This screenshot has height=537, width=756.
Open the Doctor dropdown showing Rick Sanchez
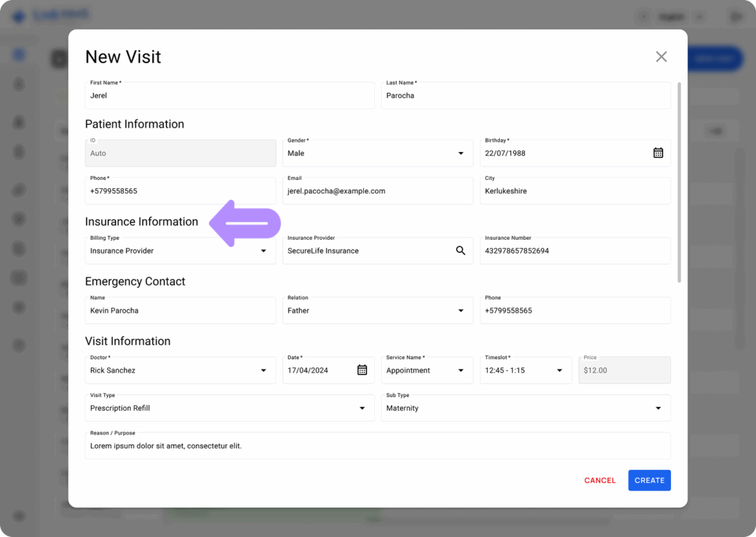click(x=263, y=370)
